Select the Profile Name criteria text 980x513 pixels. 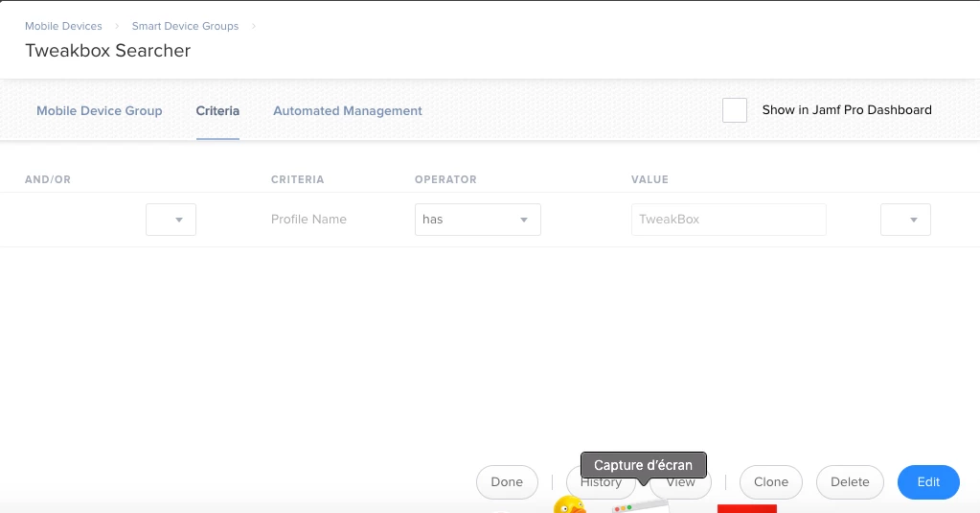pos(308,220)
